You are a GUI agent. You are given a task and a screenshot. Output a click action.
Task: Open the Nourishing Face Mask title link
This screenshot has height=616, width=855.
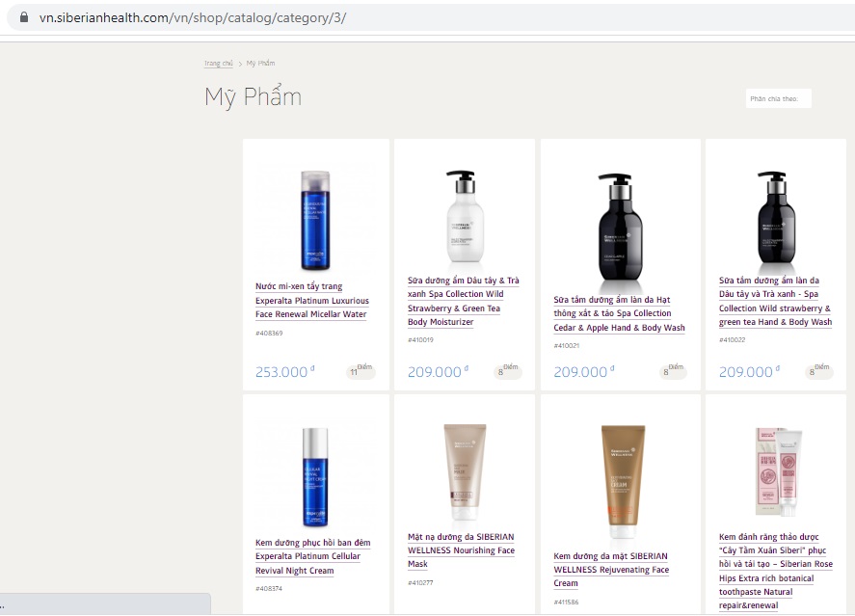[x=461, y=549]
